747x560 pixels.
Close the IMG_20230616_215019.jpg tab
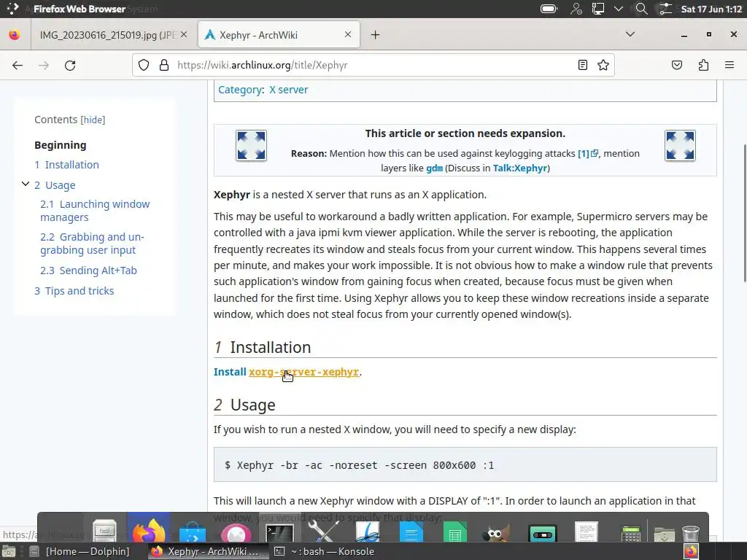184,35
